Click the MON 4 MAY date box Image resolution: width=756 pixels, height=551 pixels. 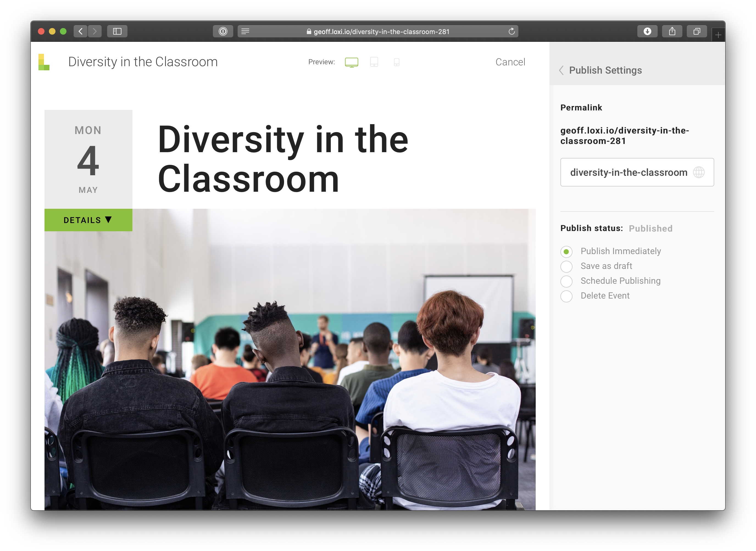pos(88,159)
